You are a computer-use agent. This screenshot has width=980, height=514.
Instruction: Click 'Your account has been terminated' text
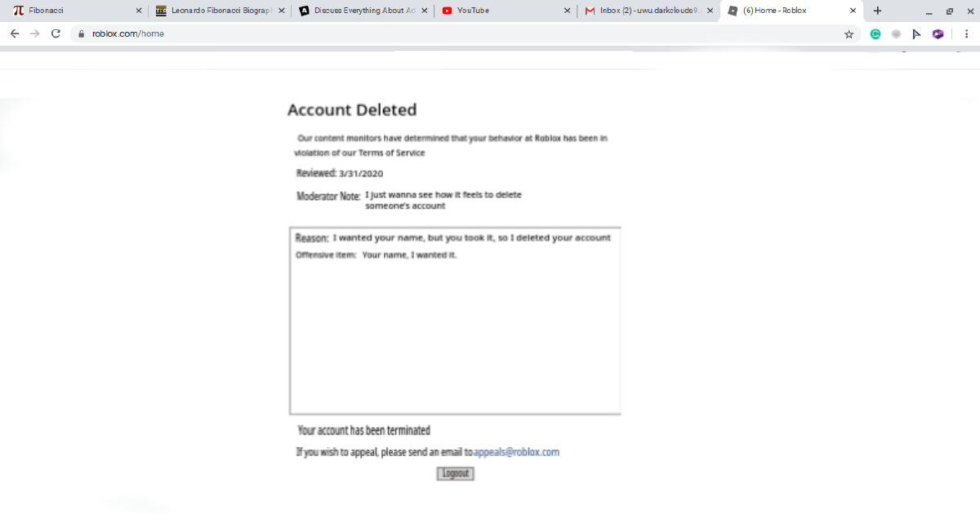click(363, 430)
